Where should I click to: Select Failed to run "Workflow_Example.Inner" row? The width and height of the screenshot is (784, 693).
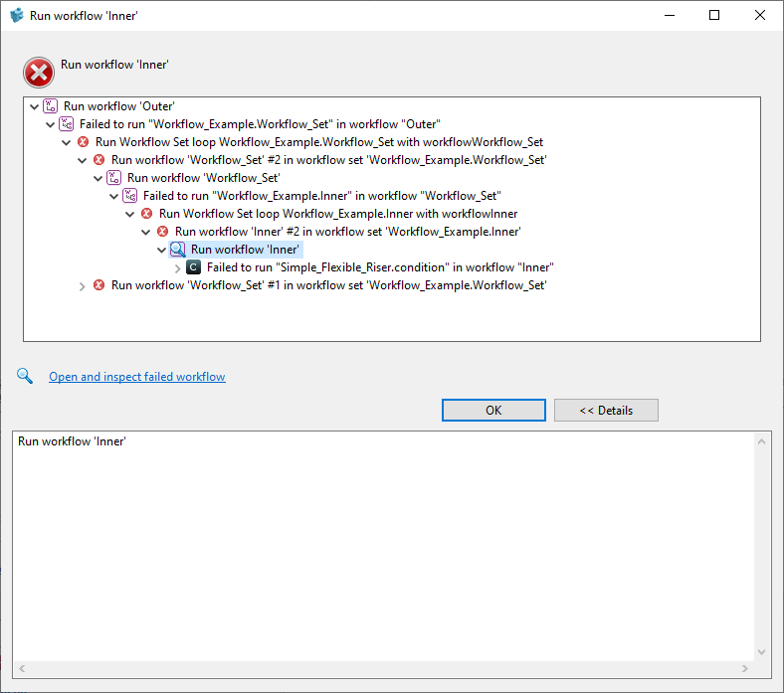click(322, 196)
